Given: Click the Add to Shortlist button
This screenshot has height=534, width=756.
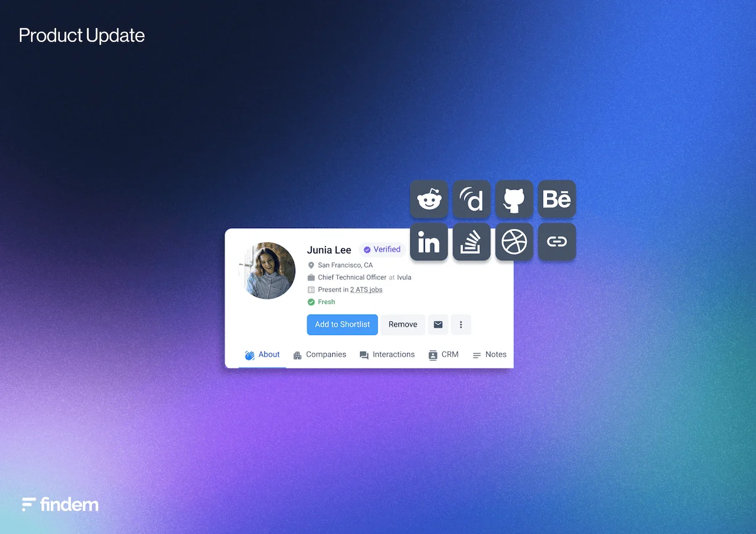Looking at the screenshot, I should (x=342, y=324).
